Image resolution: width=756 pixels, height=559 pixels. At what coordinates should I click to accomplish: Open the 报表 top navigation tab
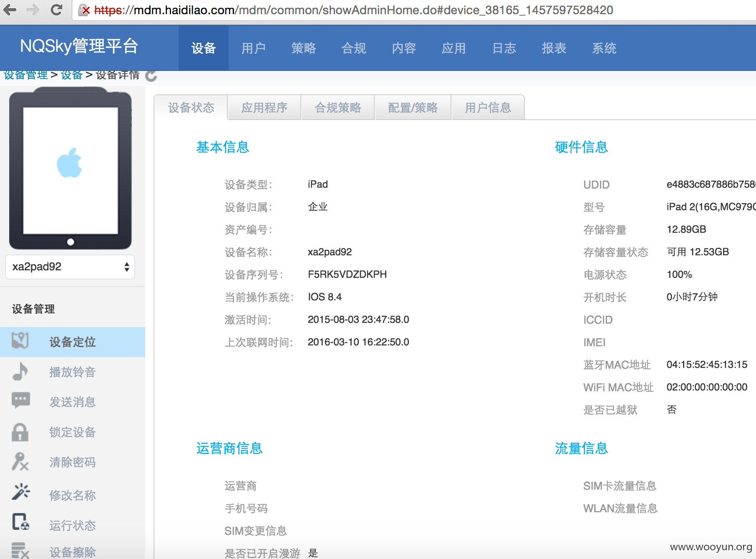tap(554, 48)
